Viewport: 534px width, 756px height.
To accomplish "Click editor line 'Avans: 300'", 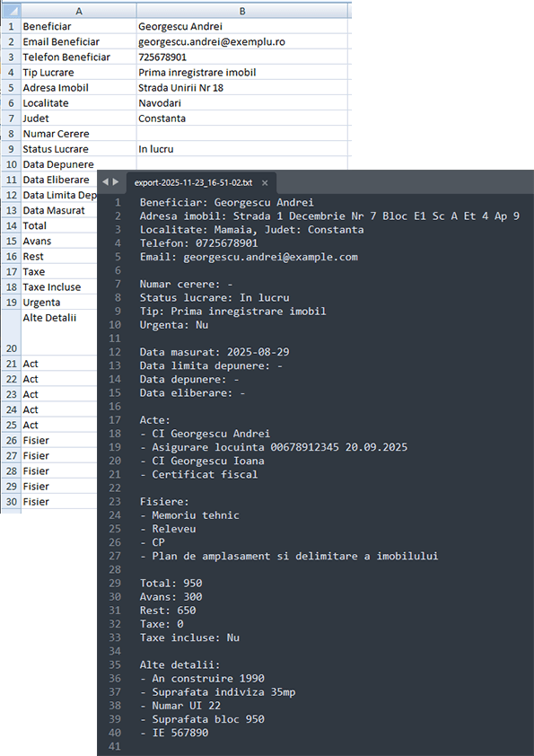I will pyautogui.click(x=171, y=596).
